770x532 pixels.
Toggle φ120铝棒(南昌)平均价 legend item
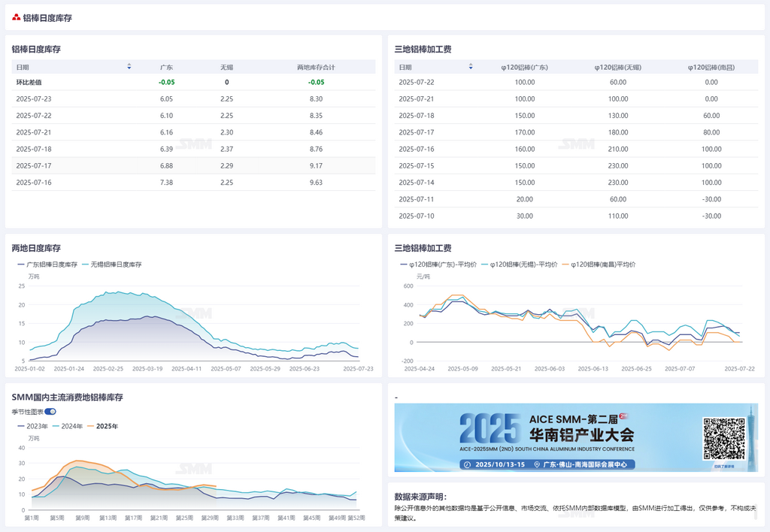coord(598,264)
